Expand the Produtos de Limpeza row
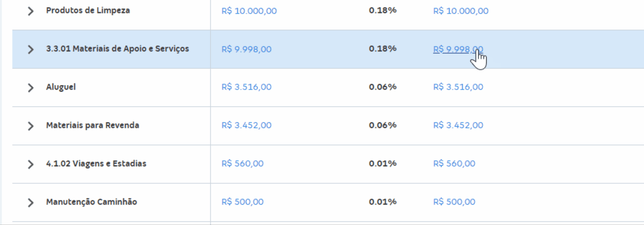Viewport: 644px width, 225px height. click(x=30, y=11)
